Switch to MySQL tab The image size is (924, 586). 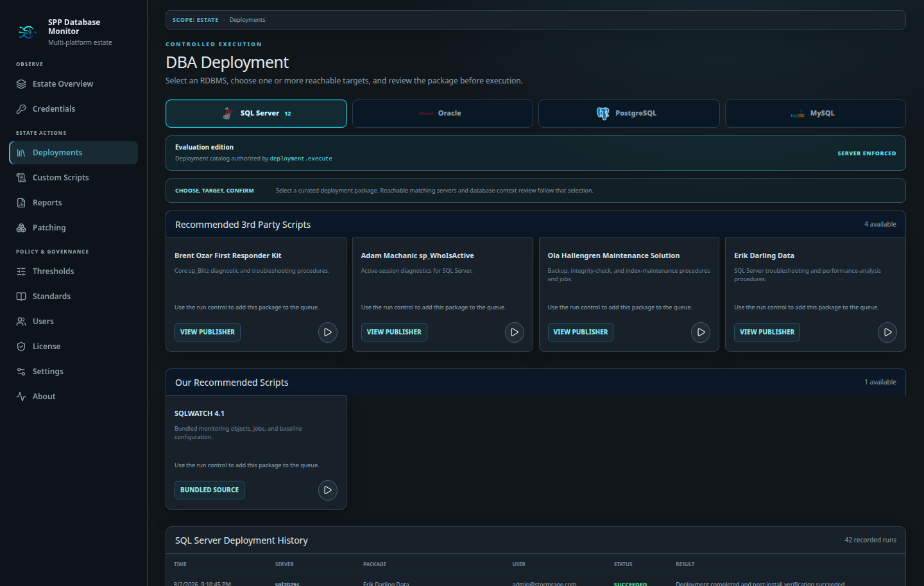coord(816,114)
